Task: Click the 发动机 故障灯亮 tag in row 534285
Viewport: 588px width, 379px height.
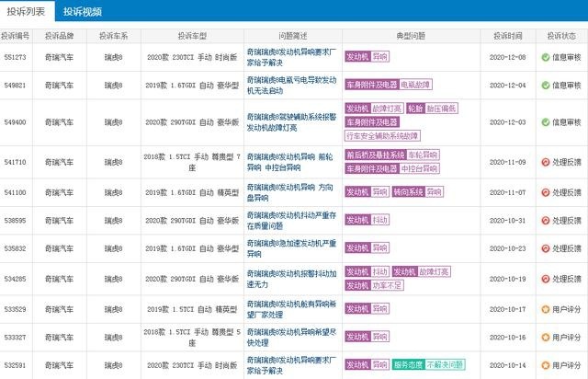Action: pyautogui.click(x=422, y=271)
